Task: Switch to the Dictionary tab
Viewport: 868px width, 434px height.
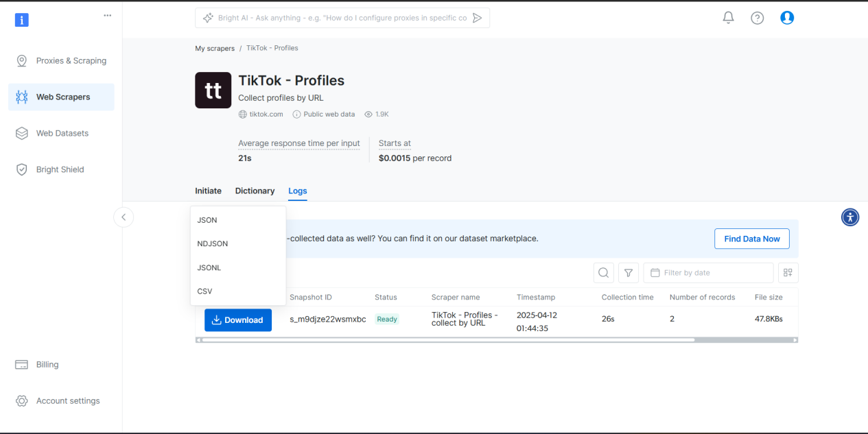Action: pos(255,191)
